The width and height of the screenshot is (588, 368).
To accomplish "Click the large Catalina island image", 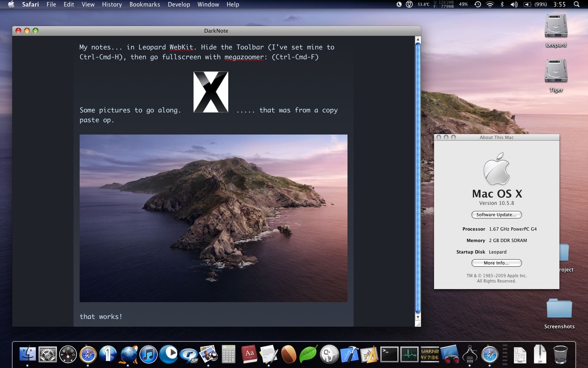I will click(x=213, y=218).
